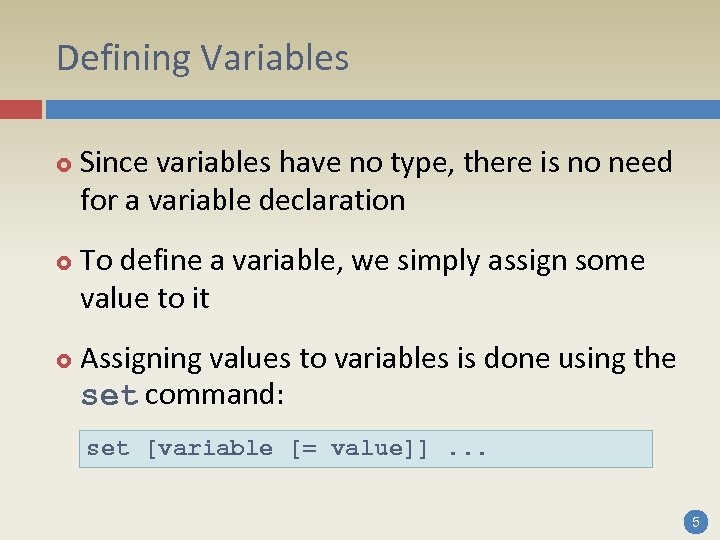Click the line "Since variables have no type"
Viewport: 720px width, 540px height.
[x=376, y=162]
